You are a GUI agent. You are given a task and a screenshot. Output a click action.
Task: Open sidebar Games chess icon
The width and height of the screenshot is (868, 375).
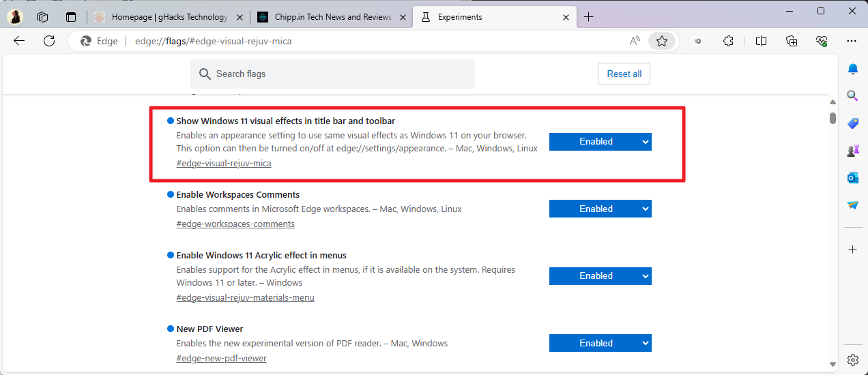(x=852, y=151)
